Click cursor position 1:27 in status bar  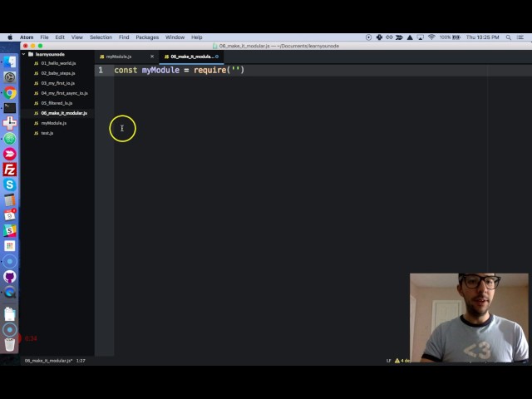(81, 361)
